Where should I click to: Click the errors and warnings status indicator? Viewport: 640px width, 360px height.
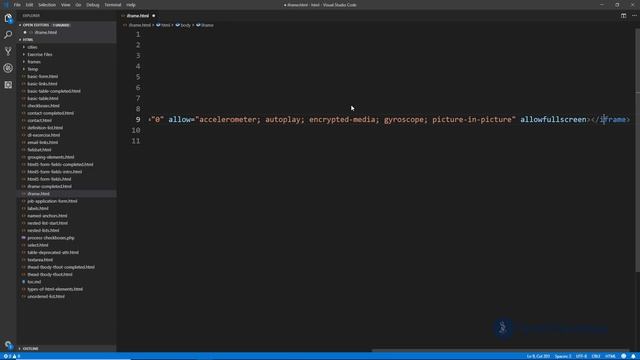pyautogui.click(x=11, y=356)
